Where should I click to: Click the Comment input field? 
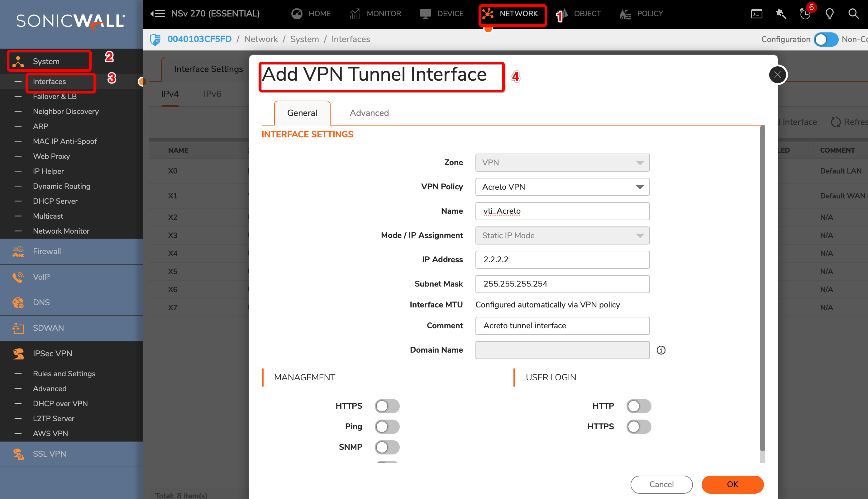562,326
